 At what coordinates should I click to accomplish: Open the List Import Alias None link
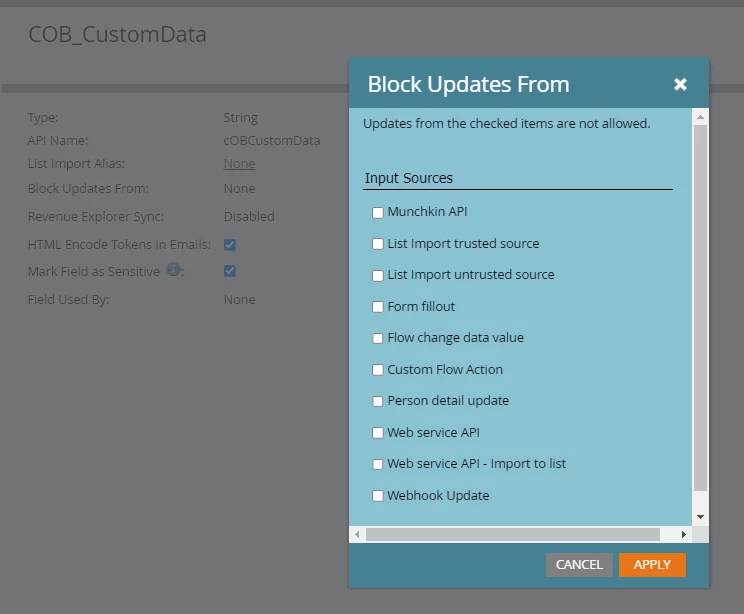(x=239, y=164)
